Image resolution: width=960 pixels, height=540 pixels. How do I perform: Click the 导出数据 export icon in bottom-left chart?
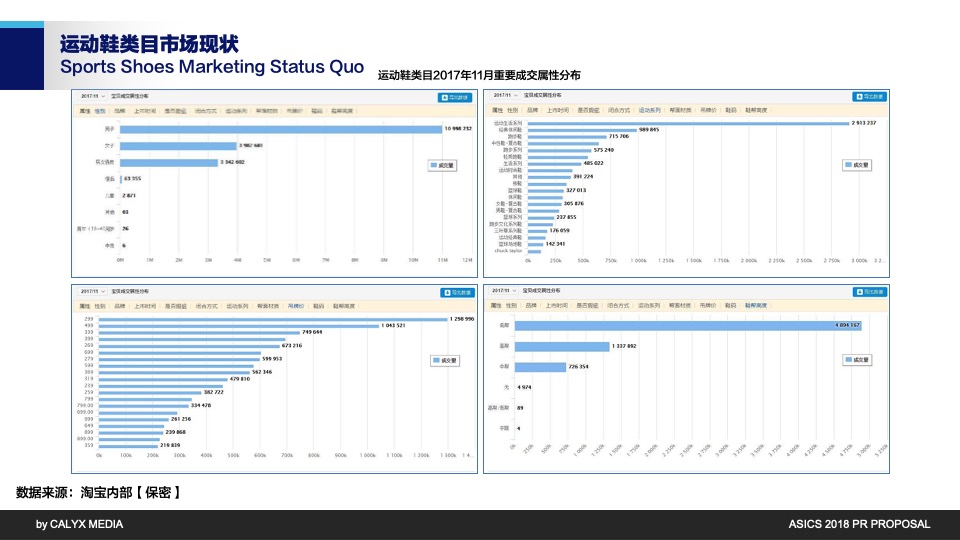click(455, 293)
